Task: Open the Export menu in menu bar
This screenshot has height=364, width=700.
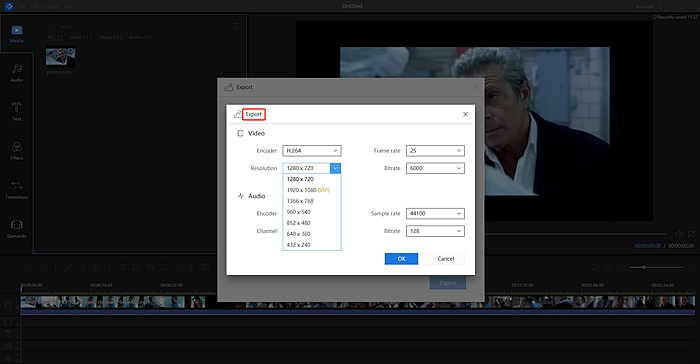Action: 51,7
